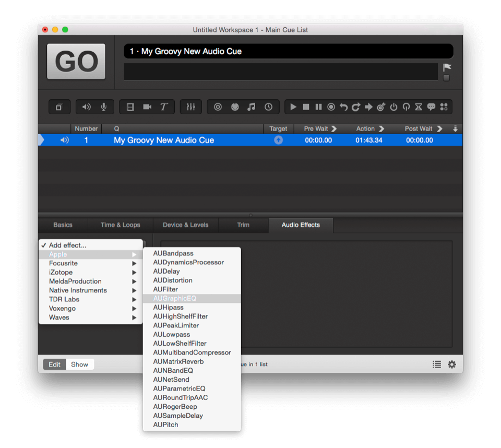Choose AUGraphicEQ from Apple effects
Screen dimensions: 501x448
click(175, 299)
